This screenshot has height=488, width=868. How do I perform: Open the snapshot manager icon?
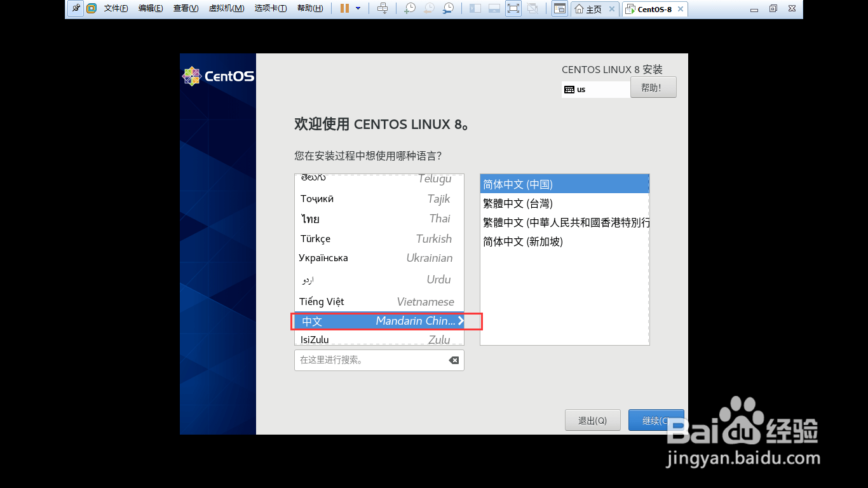[x=448, y=9]
